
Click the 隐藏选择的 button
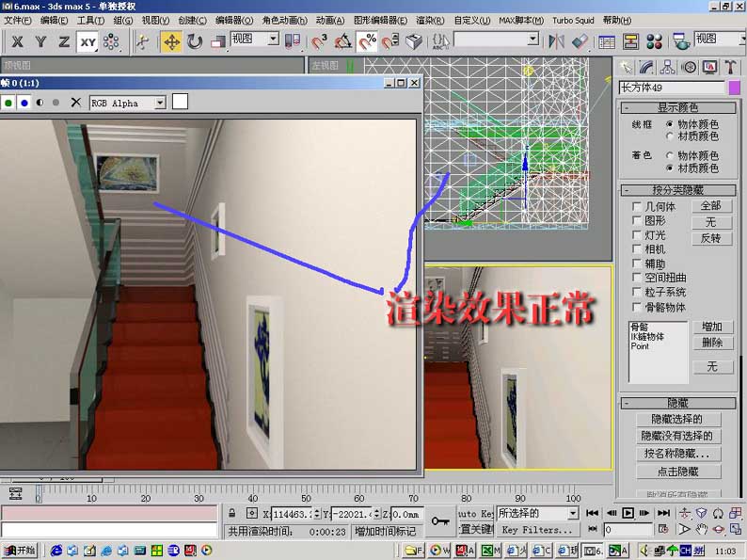coord(677,419)
